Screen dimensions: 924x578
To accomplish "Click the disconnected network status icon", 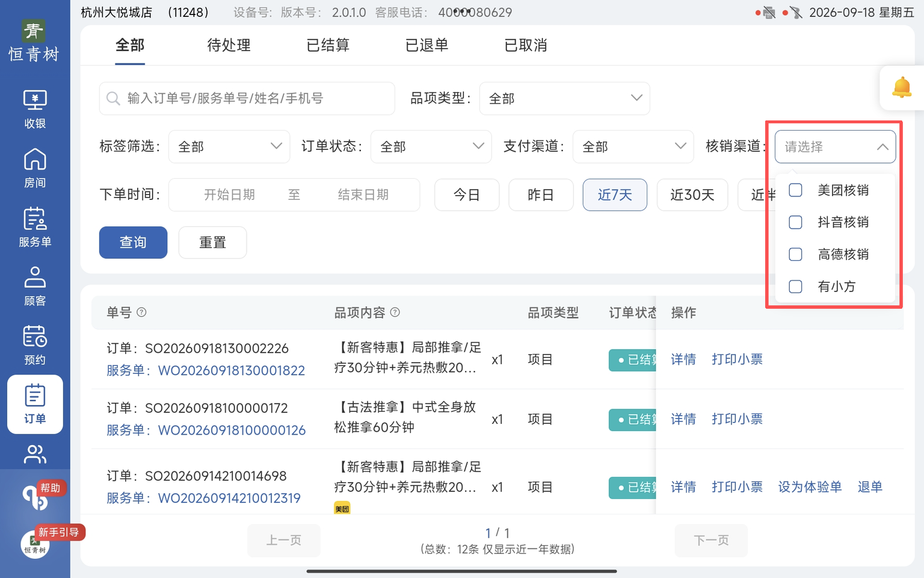I will [x=796, y=13].
